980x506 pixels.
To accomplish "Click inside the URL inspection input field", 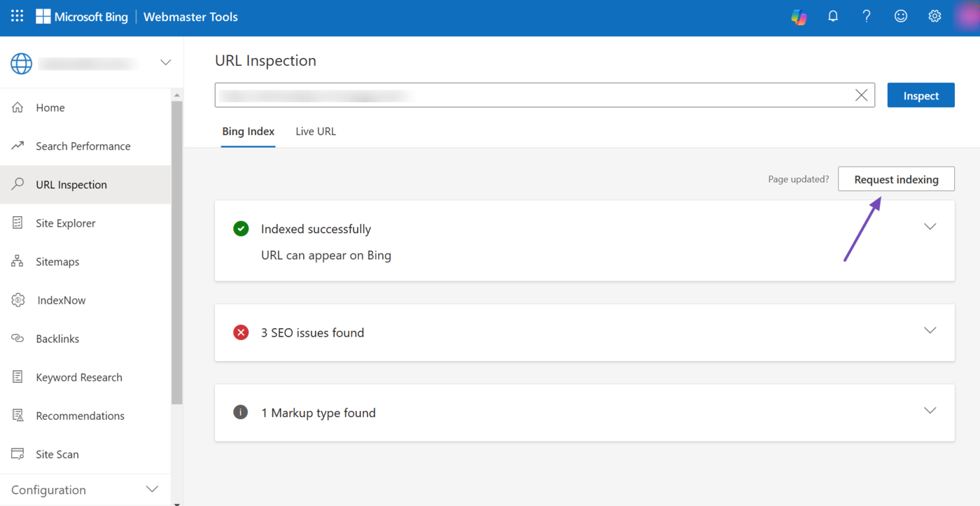I will tap(532, 95).
